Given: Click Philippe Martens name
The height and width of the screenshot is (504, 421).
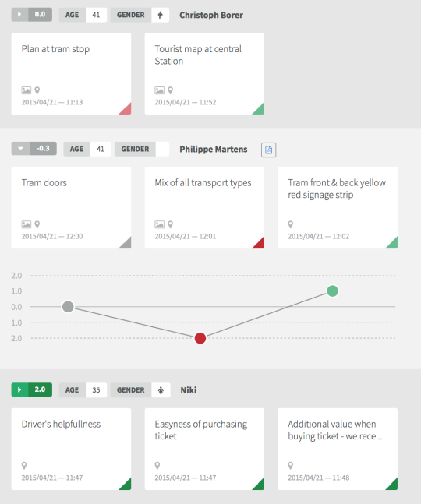Looking at the screenshot, I should point(214,149).
